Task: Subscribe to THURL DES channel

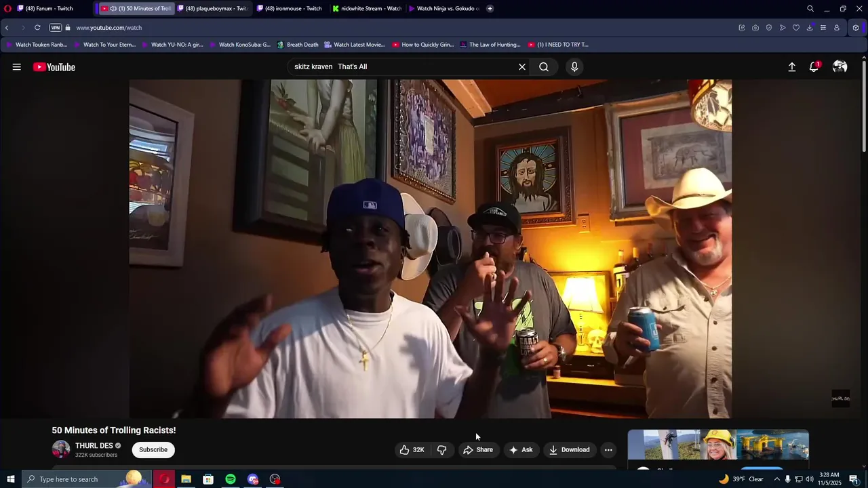Action: pyautogui.click(x=153, y=450)
